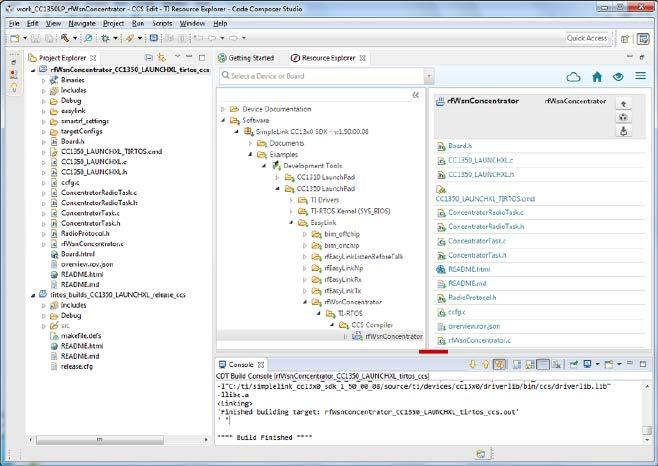Click the Home icon in Resource Explorer
Viewport: 658px width, 466px height.
597,77
